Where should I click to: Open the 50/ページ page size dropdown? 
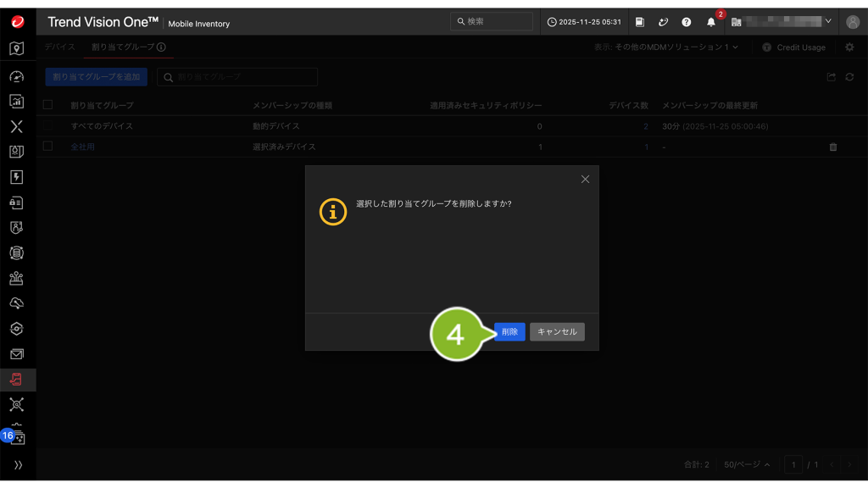(x=747, y=465)
